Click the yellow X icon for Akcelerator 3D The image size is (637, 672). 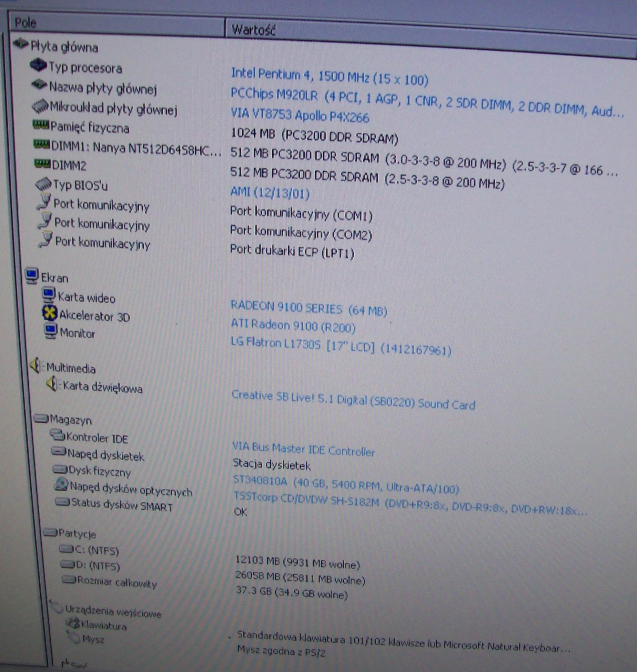pos(50,313)
